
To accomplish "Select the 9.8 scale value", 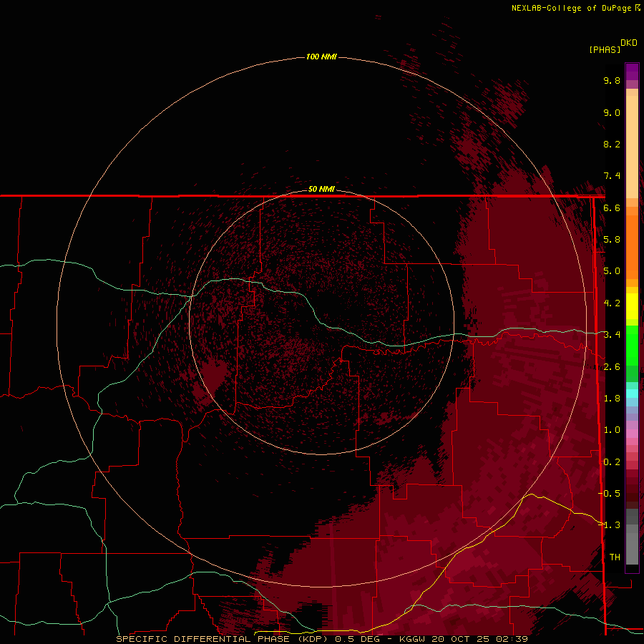I will click(612, 80).
